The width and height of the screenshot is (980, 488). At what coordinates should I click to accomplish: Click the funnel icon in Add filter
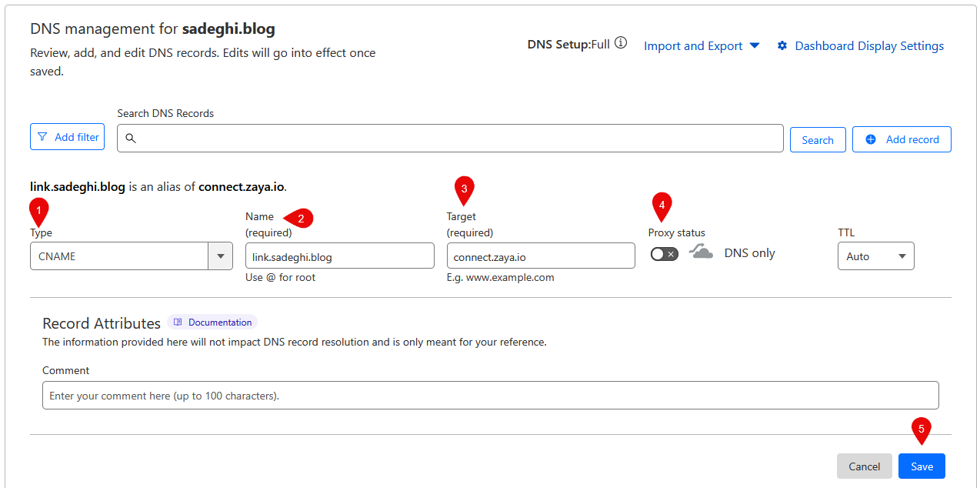tap(42, 137)
